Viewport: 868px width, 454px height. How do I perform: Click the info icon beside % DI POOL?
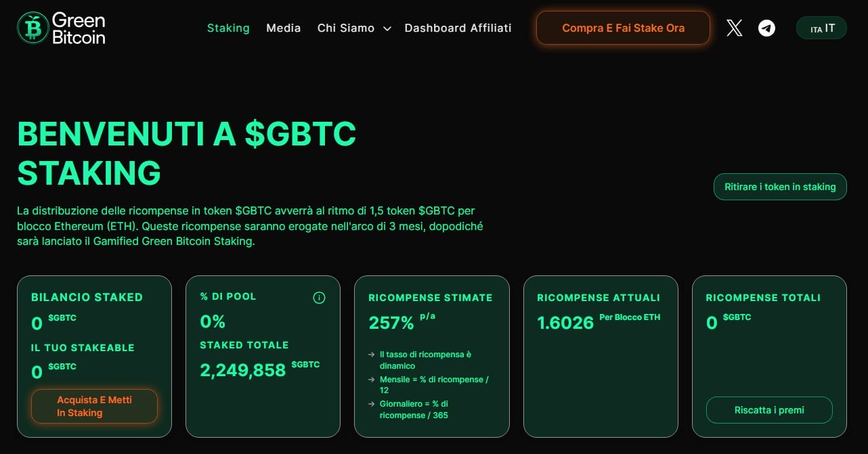pos(320,298)
